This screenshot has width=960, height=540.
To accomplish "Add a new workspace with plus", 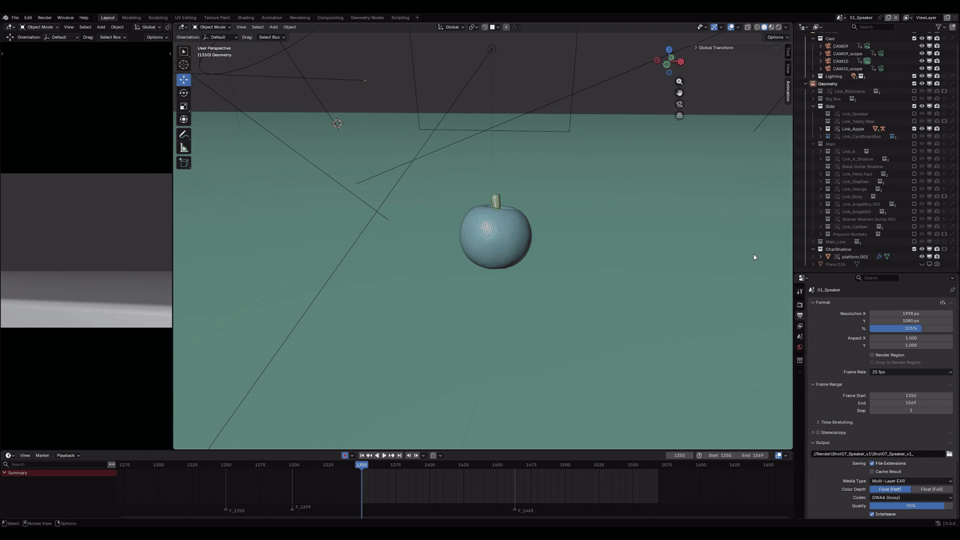I will 417,18.
